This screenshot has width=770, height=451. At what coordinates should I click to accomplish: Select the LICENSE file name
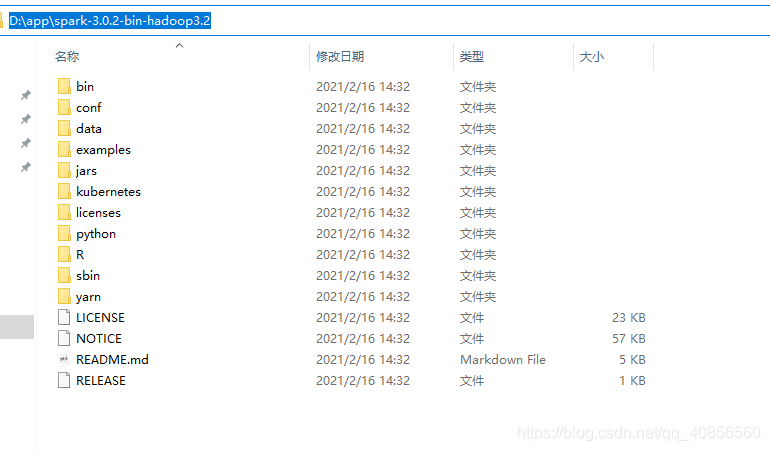100,318
